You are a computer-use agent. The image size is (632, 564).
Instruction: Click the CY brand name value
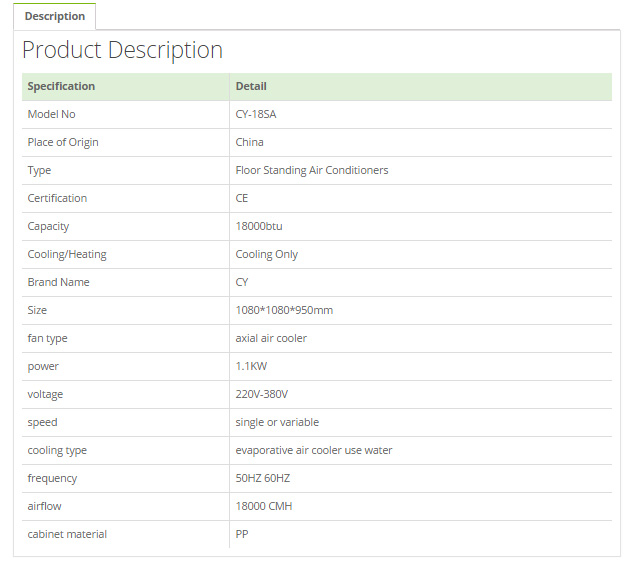pyautogui.click(x=242, y=282)
